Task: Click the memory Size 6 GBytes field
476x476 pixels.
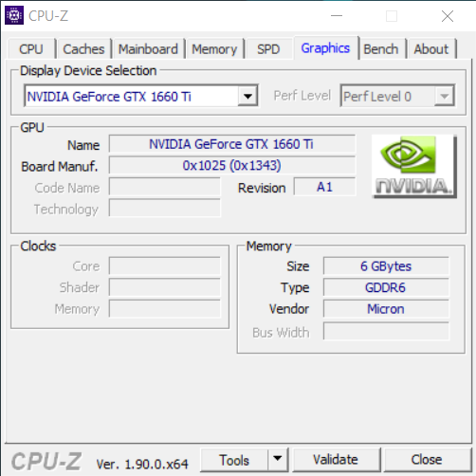Action: [x=386, y=266]
